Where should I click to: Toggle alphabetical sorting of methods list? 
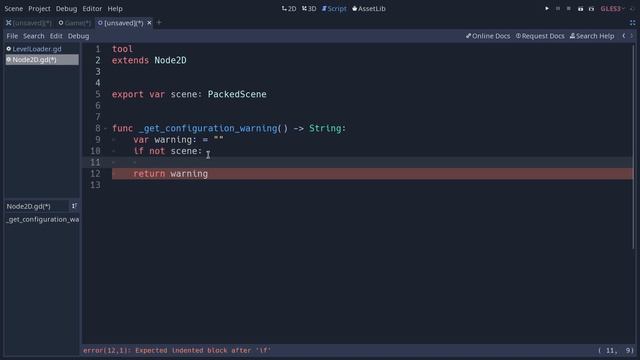74,206
